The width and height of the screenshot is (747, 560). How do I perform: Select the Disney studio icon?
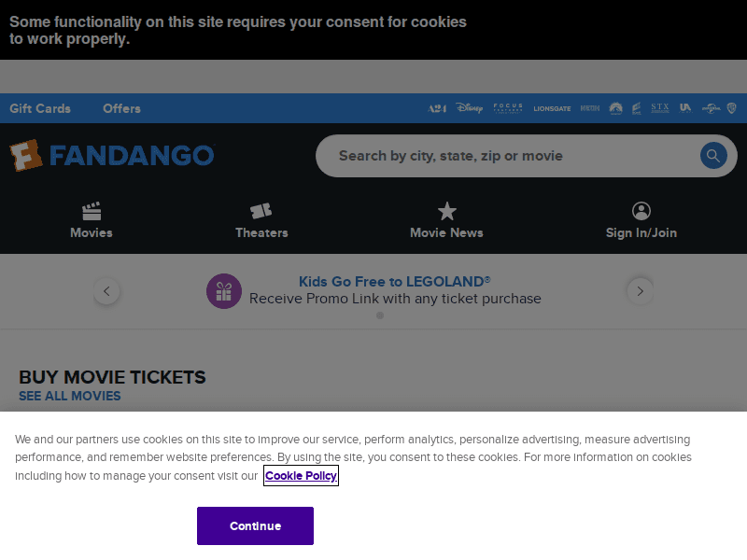coord(470,108)
